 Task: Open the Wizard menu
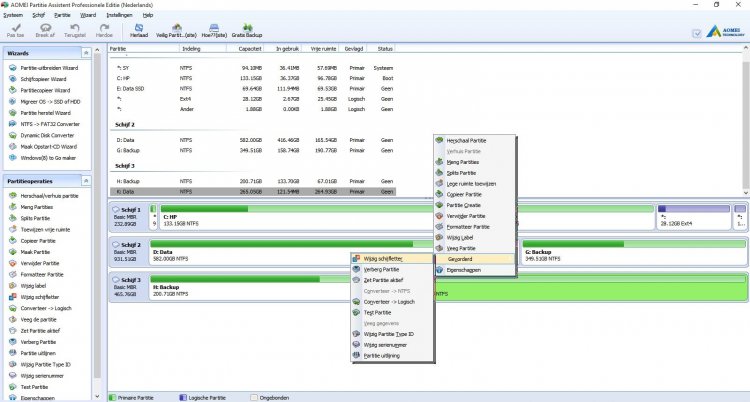pos(88,15)
